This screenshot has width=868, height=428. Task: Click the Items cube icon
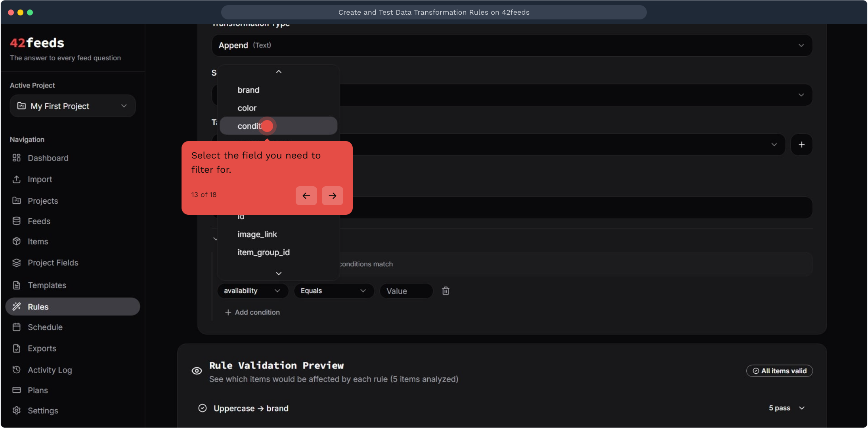16,241
